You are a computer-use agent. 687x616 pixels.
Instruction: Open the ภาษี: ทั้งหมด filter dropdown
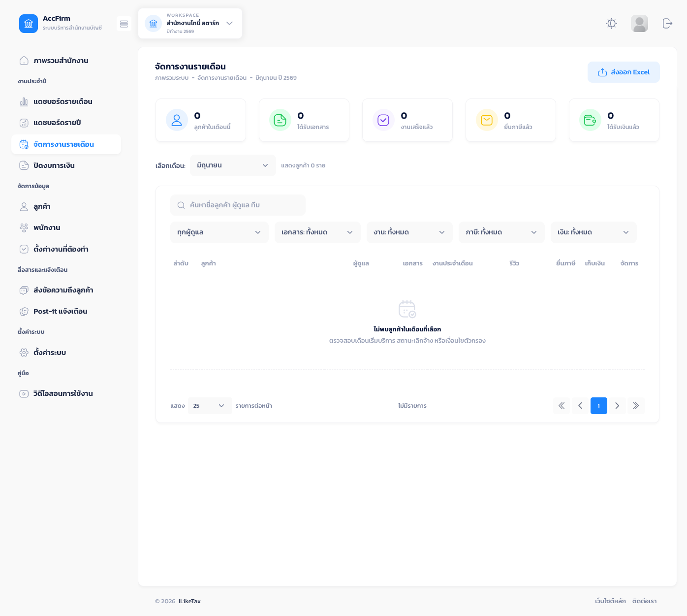point(501,232)
